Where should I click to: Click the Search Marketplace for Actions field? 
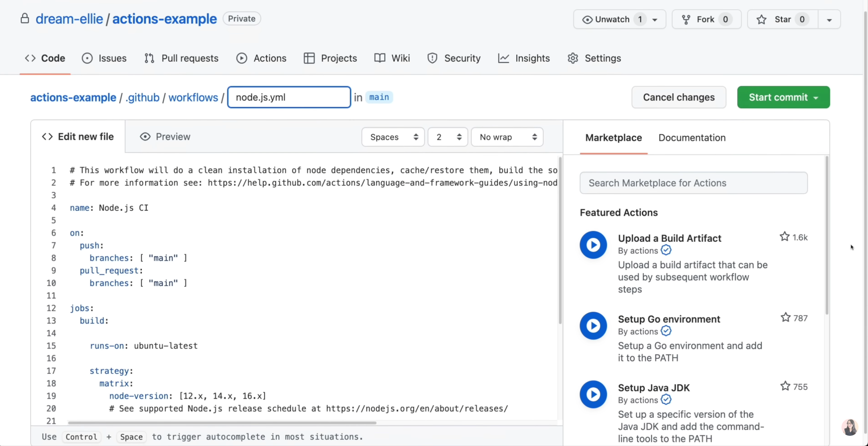(x=693, y=183)
